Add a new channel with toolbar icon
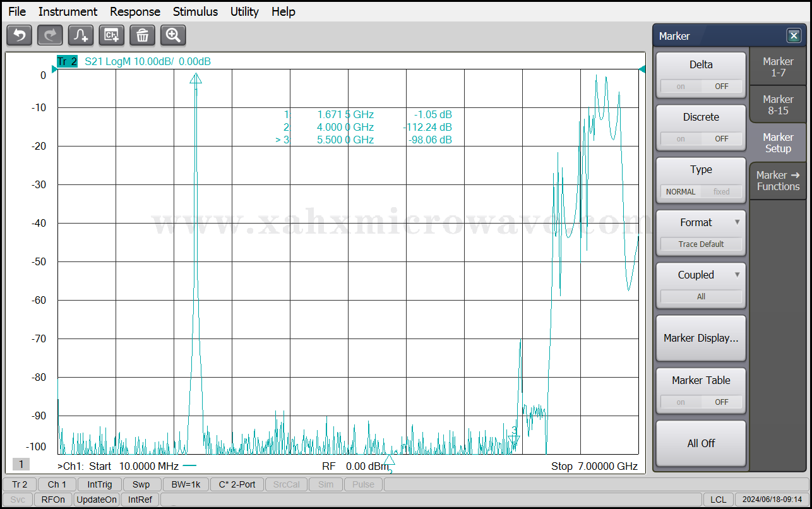Image resolution: width=812 pixels, height=509 pixels. (x=112, y=35)
